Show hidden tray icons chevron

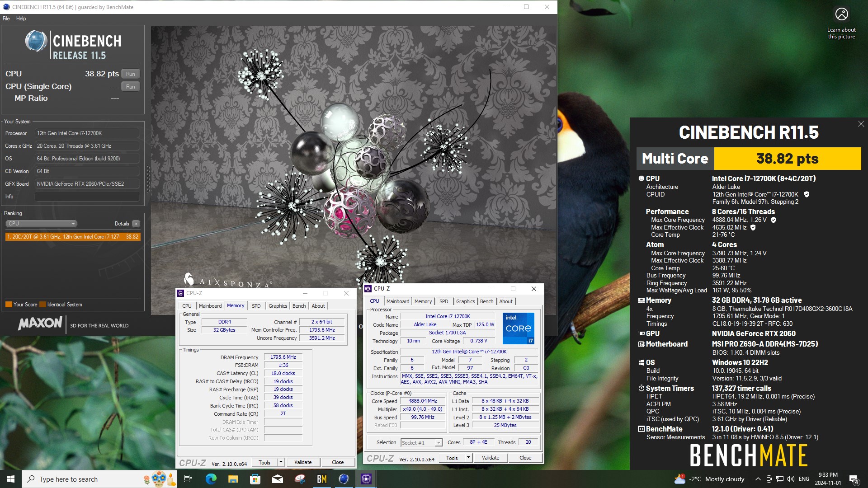click(758, 479)
